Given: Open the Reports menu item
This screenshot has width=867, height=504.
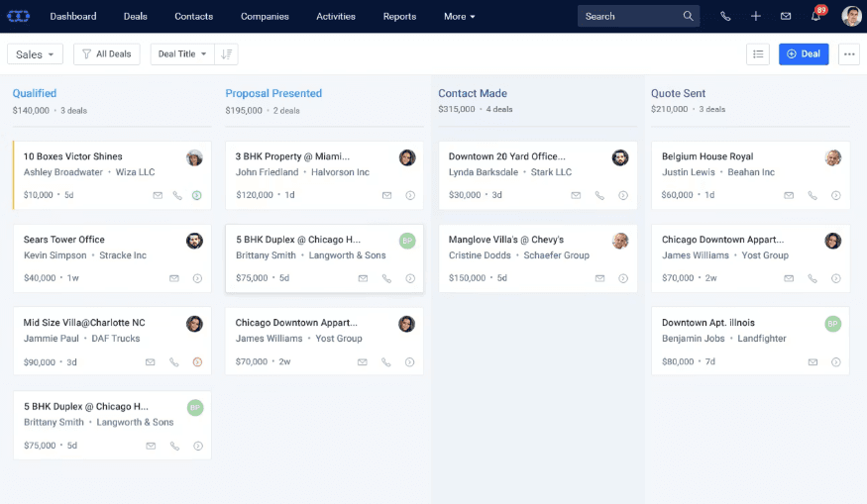Looking at the screenshot, I should pyautogui.click(x=399, y=17).
